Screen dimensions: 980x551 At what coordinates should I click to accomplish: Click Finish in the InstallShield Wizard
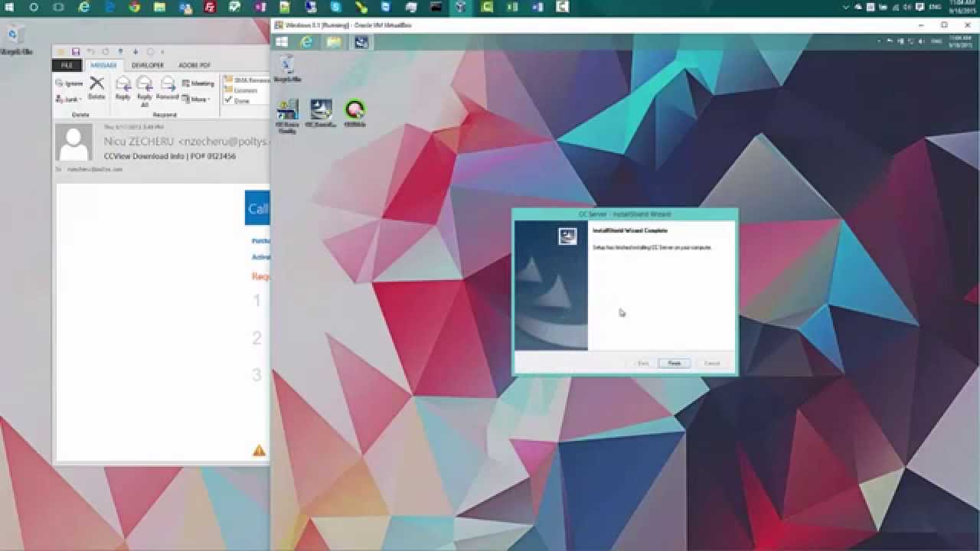(674, 363)
